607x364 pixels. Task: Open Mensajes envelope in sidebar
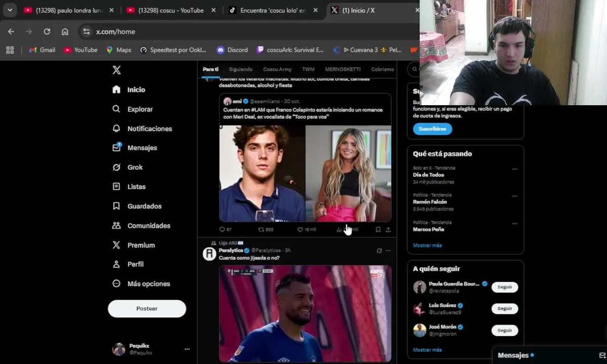tap(135, 148)
